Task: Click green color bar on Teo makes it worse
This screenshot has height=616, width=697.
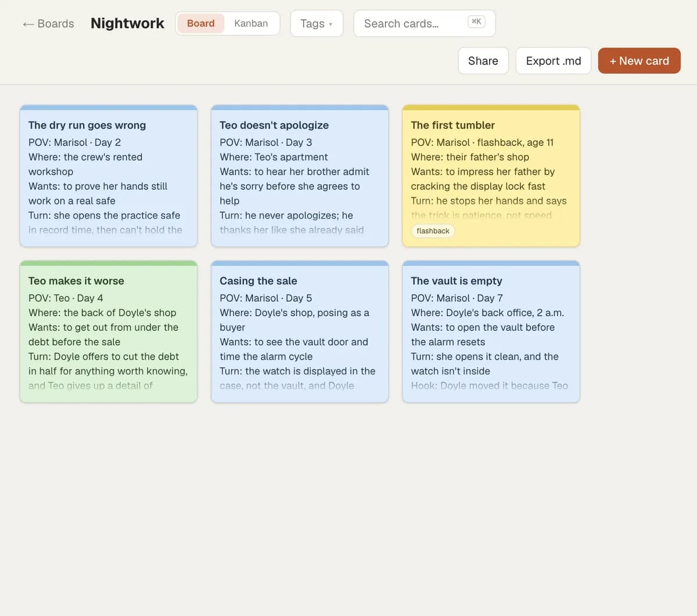Action: pyautogui.click(x=109, y=263)
